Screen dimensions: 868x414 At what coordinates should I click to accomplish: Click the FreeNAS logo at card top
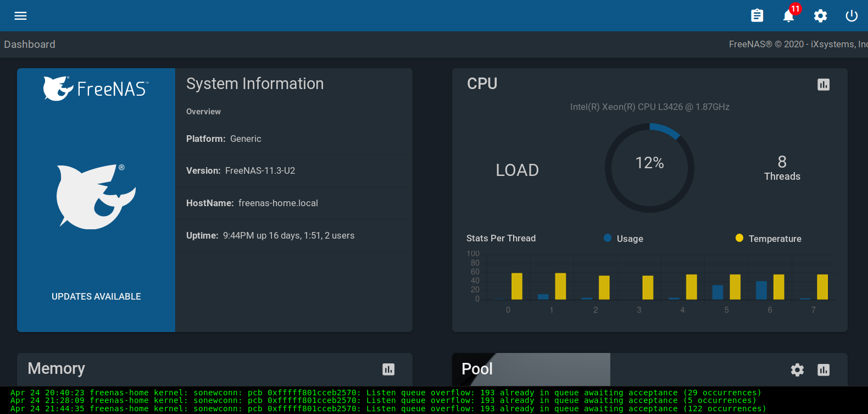(x=96, y=89)
